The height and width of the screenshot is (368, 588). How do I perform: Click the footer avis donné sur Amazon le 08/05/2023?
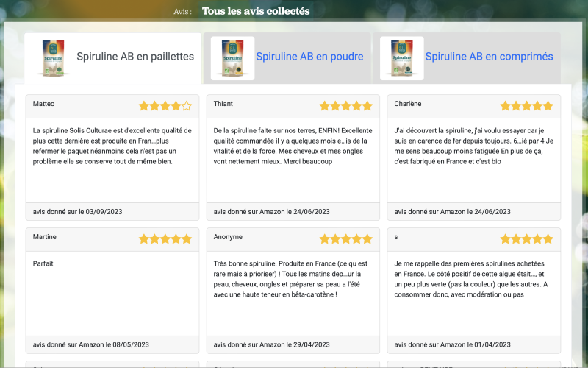pyautogui.click(x=90, y=344)
